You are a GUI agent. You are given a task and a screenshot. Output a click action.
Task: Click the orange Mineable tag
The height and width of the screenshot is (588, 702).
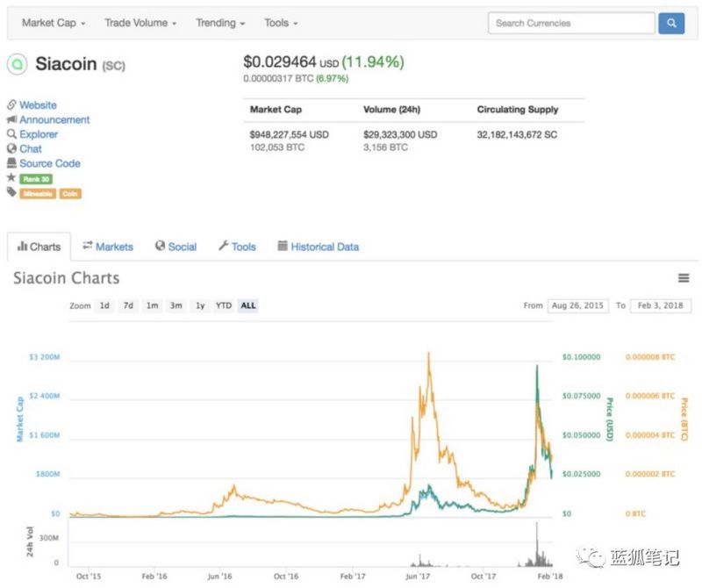click(x=38, y=193)
